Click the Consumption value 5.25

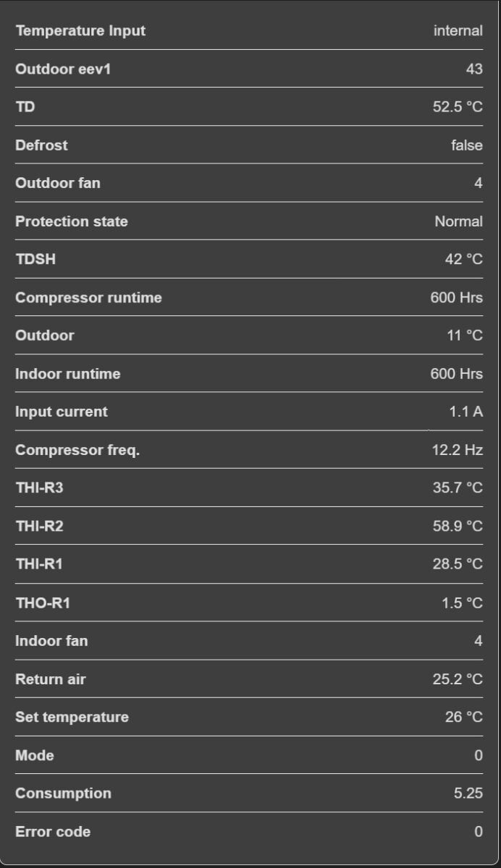tap(468, 793)
